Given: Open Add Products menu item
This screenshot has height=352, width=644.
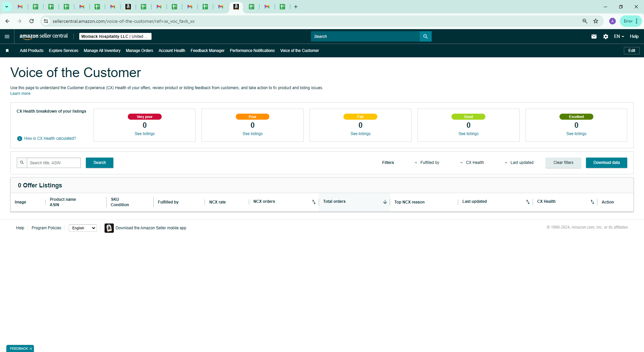Looking at the screenshot, I should pos(32,51).
